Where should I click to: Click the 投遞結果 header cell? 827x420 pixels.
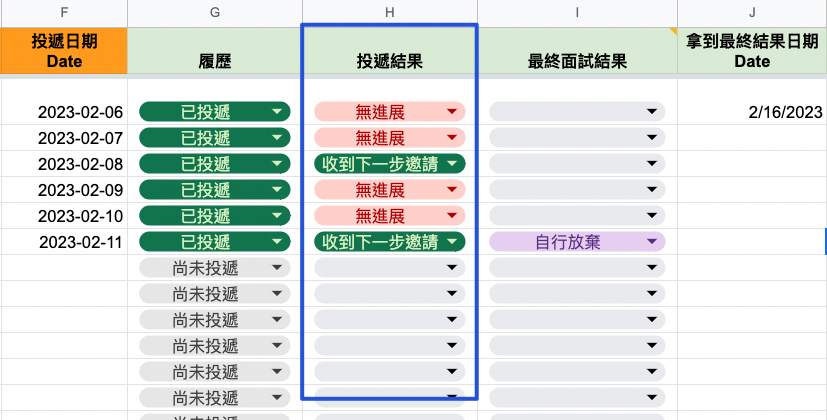click(389, 61)
